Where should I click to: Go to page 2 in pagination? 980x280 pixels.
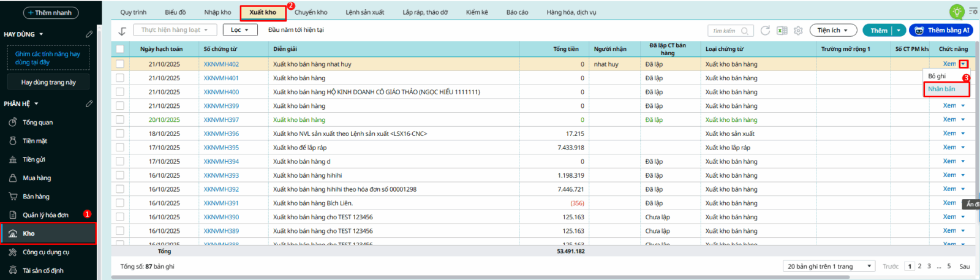[919, 267]
